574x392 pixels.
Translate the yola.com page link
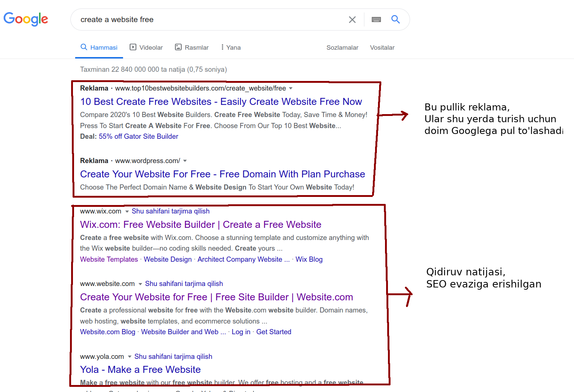pos(173,357)
